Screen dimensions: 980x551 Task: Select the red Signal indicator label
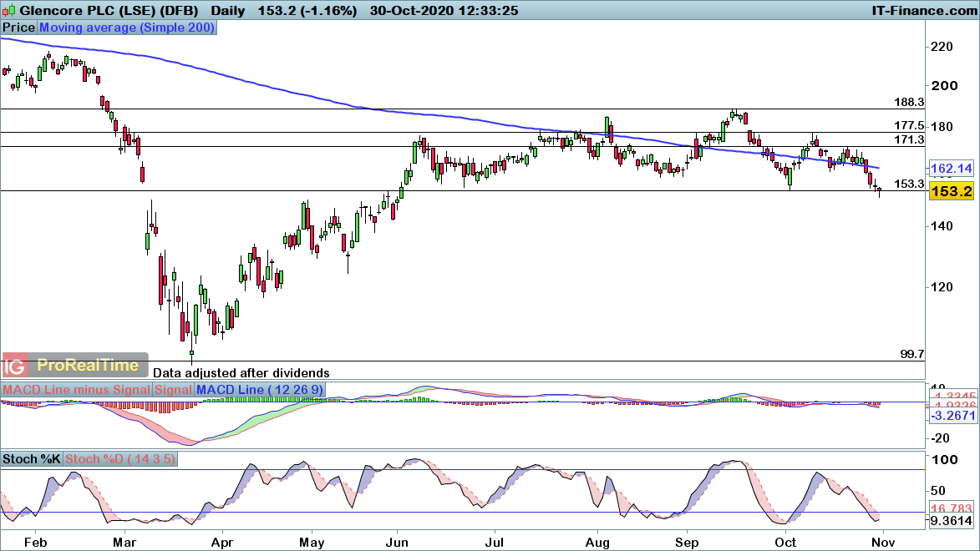tap(173, 390)
